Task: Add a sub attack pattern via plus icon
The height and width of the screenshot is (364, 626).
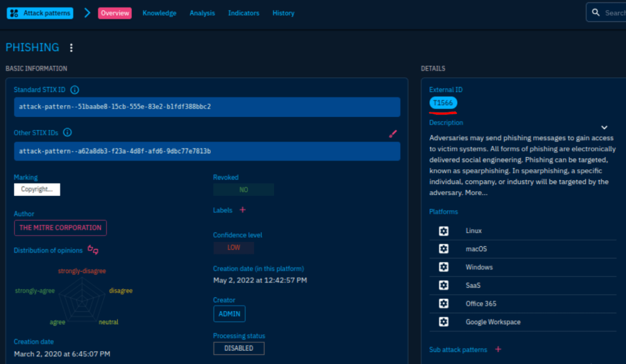Action: 498,349
